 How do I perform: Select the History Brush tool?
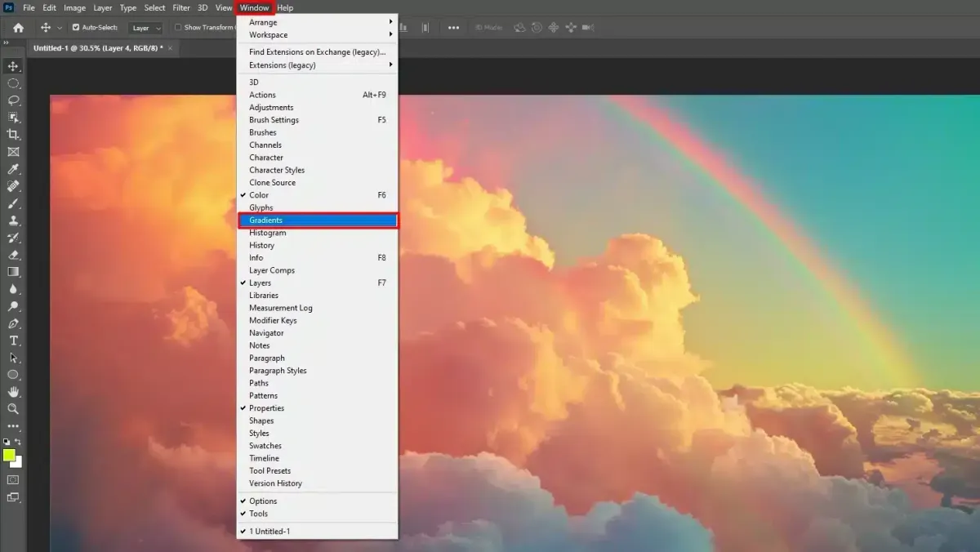click(x=13, y=238)
